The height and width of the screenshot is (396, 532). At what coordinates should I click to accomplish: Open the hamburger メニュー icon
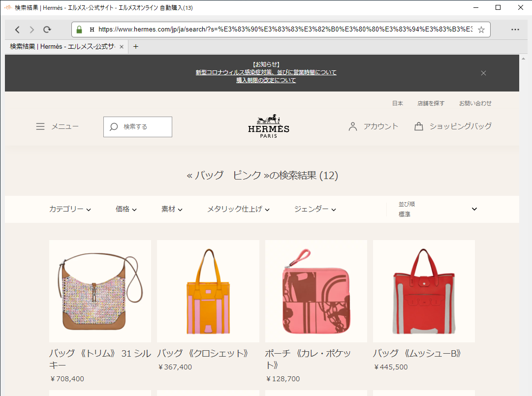click(40, 126)
